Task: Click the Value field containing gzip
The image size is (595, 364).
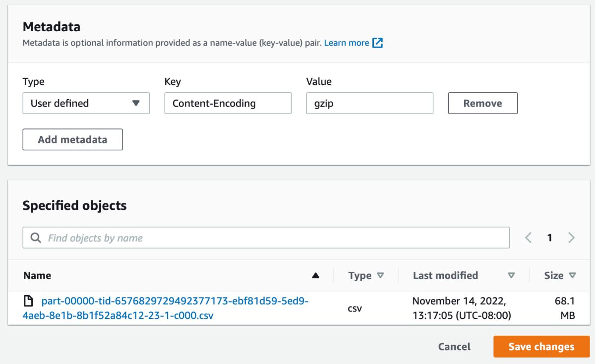Action: point(369,103)
